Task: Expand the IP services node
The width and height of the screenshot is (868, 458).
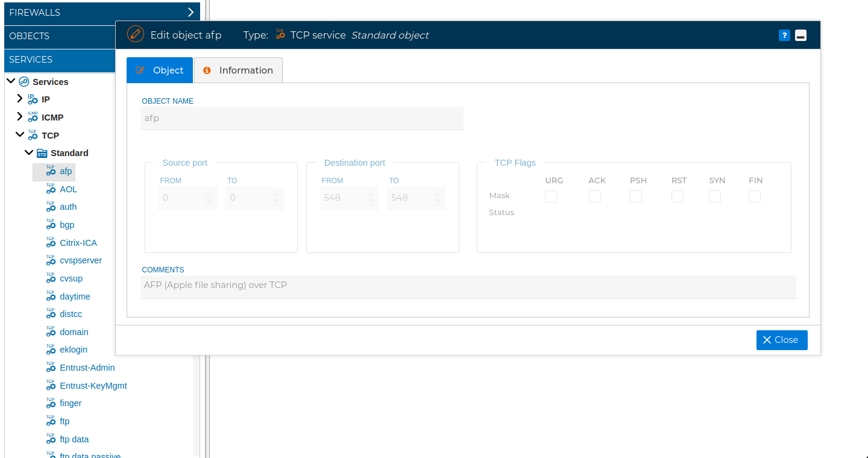Action: click(x=20, y=98)
